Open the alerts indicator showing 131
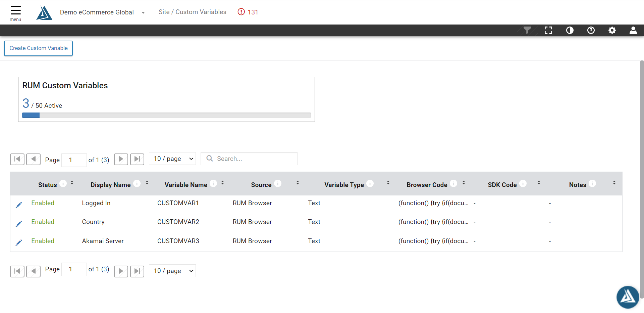The width and height of the screenshot is (644, 313). 248,12
